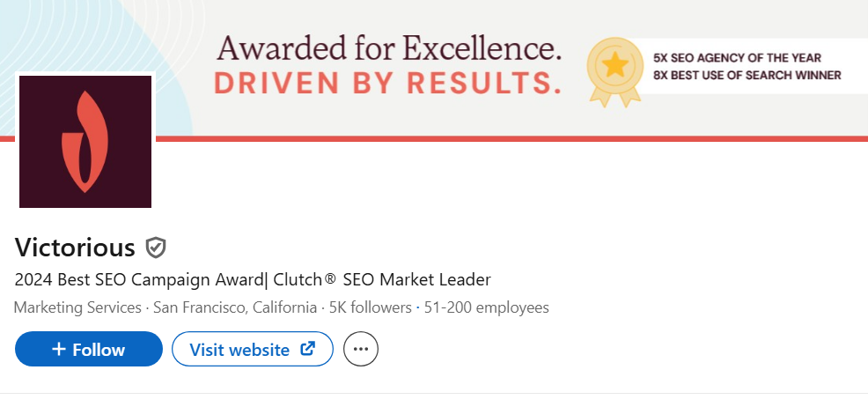The image size is (868, 407).
Task: Click the Victorious flame logo image
Action: [85, 141]
